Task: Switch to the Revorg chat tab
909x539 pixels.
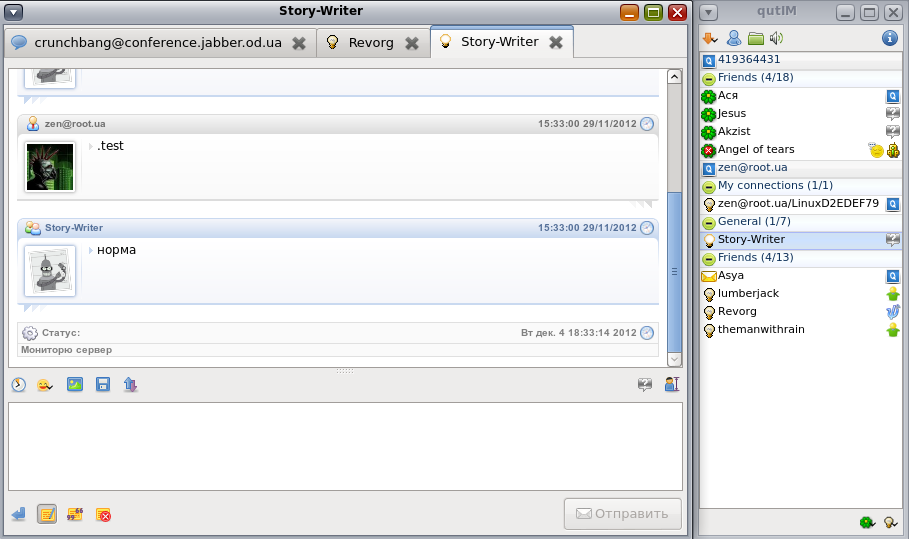Action: click(371, 43)
